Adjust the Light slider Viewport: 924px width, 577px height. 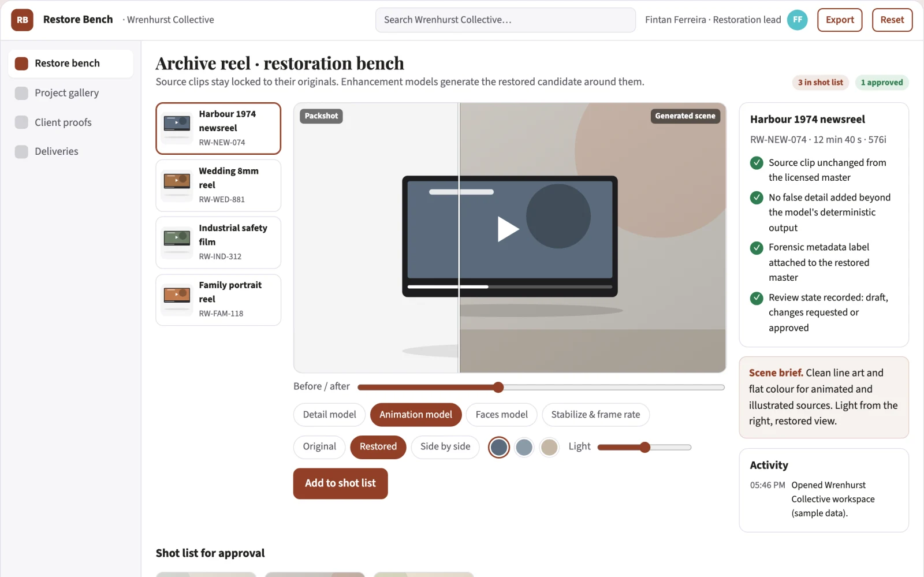(644, 447)
